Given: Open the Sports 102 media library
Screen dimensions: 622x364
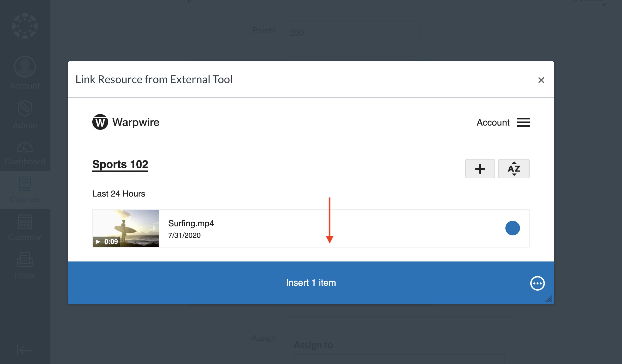Looking at the screenshot, I should tap(121, 164).
